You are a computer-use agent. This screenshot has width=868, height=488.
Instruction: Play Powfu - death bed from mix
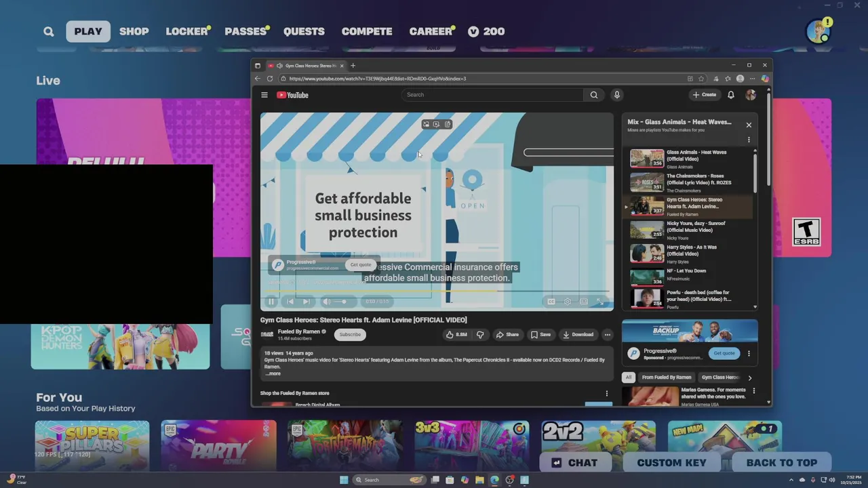tap(688, 299)
